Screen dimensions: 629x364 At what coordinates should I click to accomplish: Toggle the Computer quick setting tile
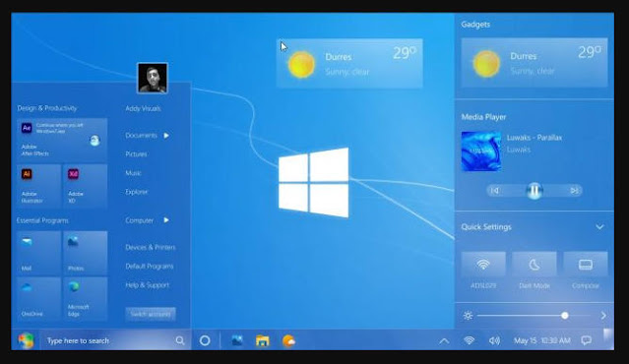tap(586, 265)
